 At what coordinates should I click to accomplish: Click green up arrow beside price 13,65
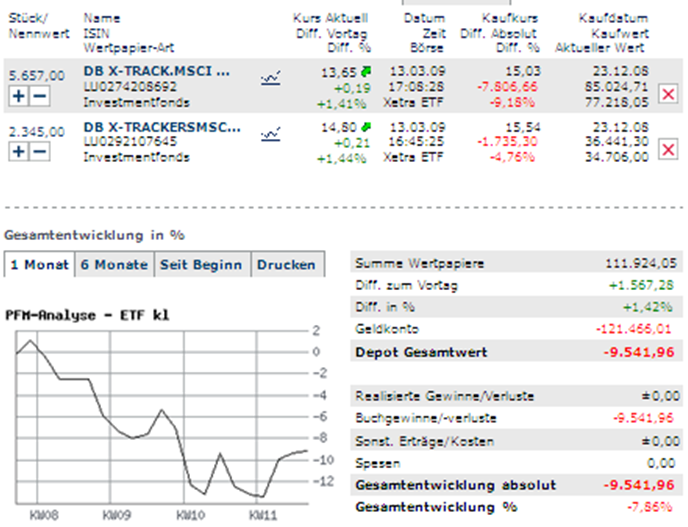[367, 71]
